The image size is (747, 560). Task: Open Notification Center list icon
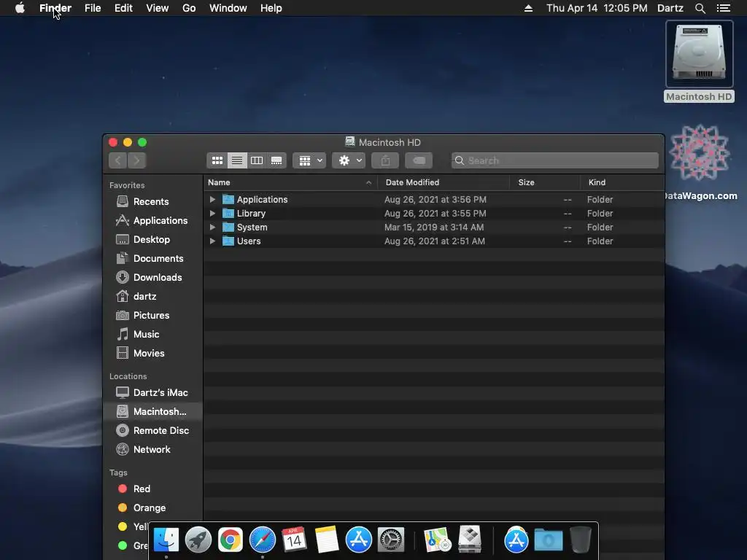pos(723,8)
